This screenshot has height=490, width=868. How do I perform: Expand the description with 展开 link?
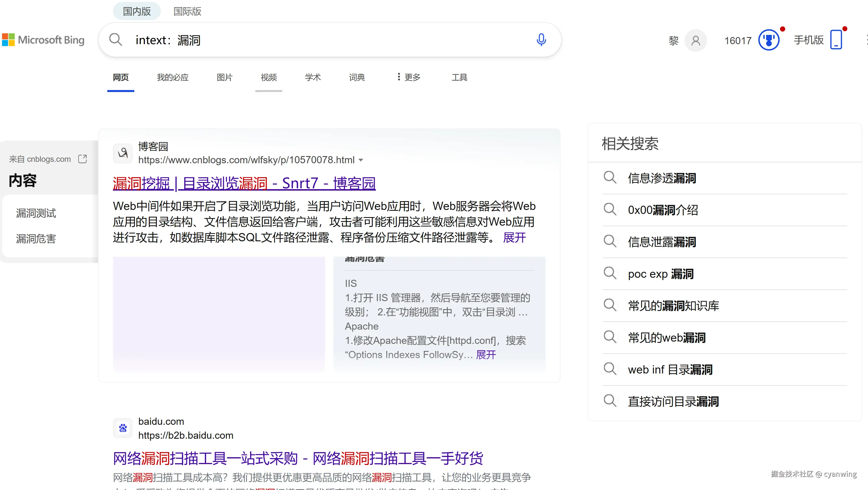click(514, 237)
